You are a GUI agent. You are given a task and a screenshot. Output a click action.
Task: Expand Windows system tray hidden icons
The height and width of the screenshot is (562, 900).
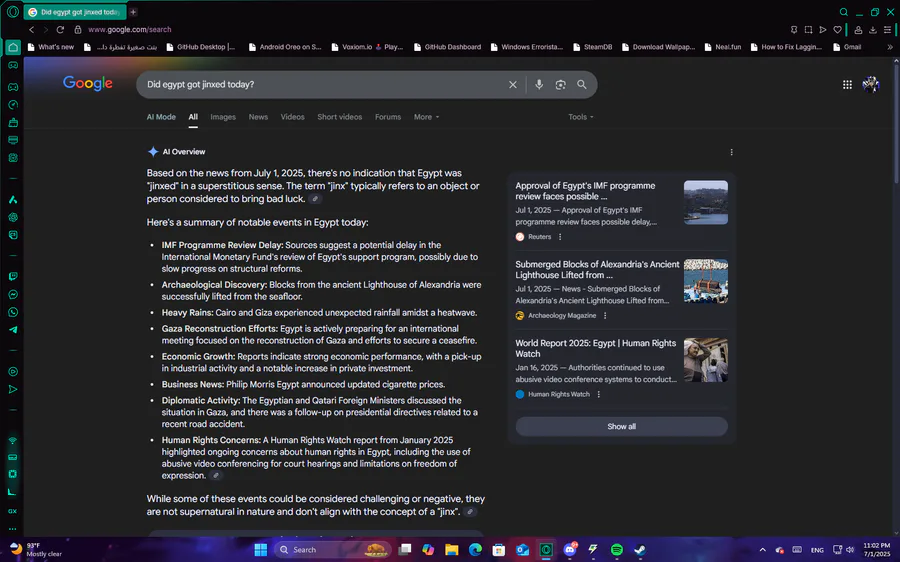coord(762,549)
